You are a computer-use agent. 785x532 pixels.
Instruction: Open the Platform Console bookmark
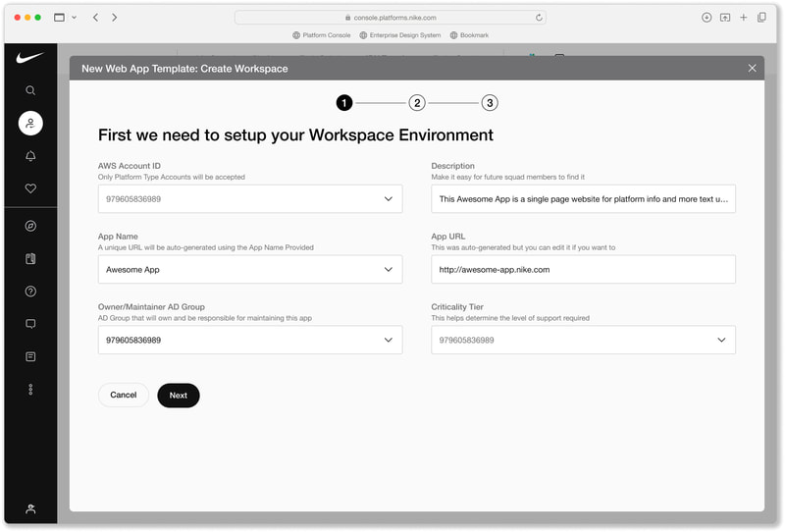pos(322,35)
